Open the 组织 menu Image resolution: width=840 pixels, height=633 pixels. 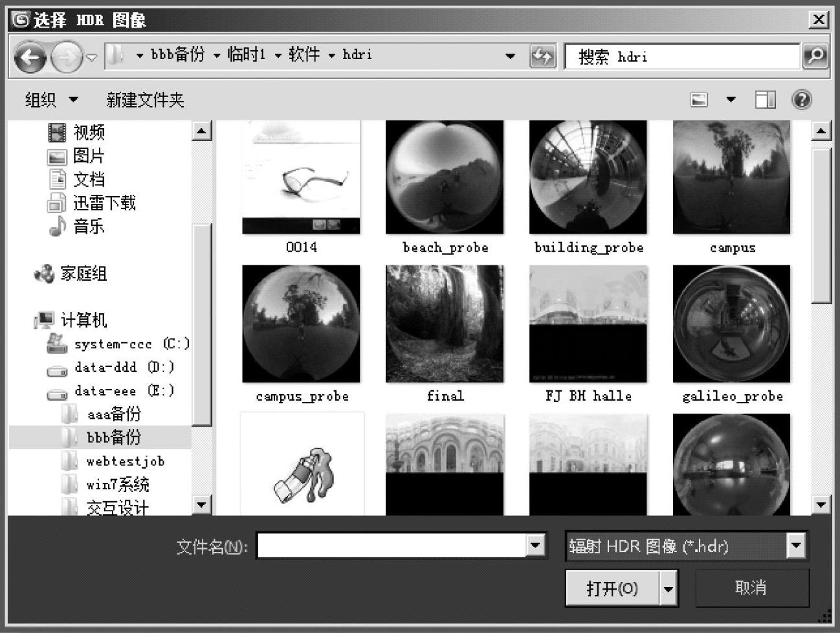51,100
